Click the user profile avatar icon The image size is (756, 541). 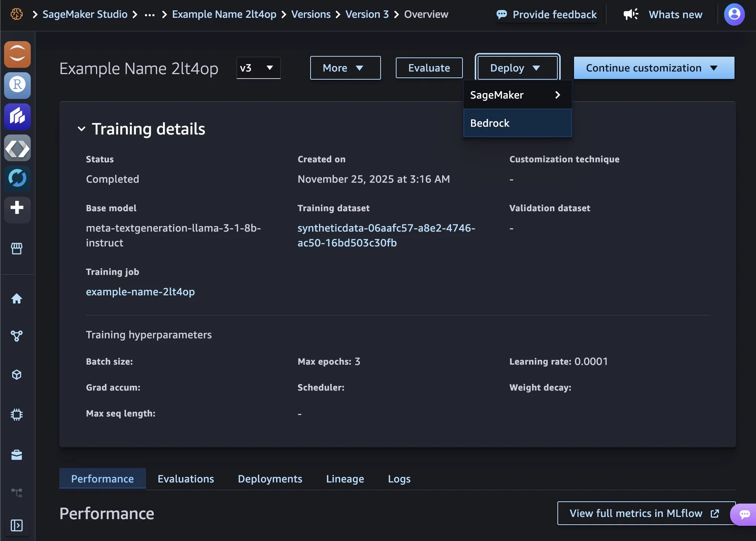(x=734, y=14)
